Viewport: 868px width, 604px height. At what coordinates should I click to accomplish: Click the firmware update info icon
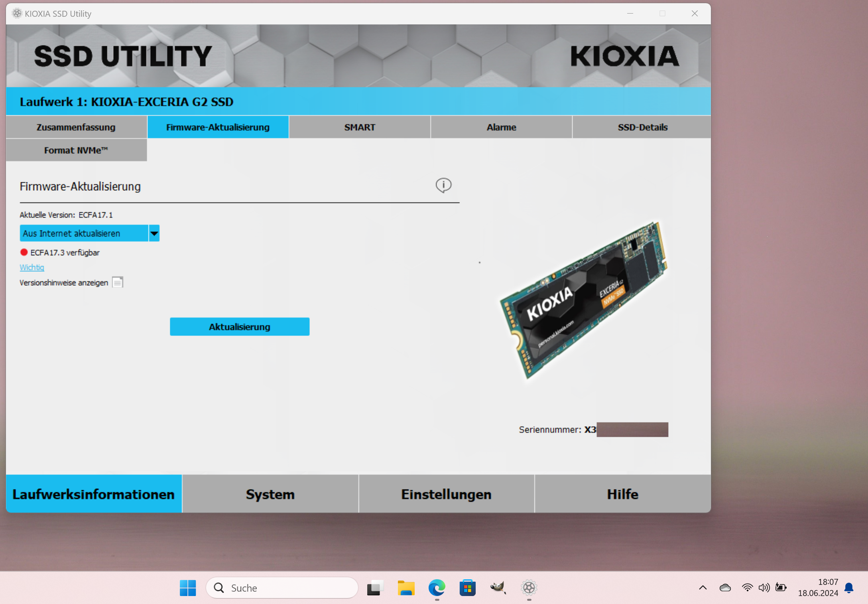click(443, 185)
